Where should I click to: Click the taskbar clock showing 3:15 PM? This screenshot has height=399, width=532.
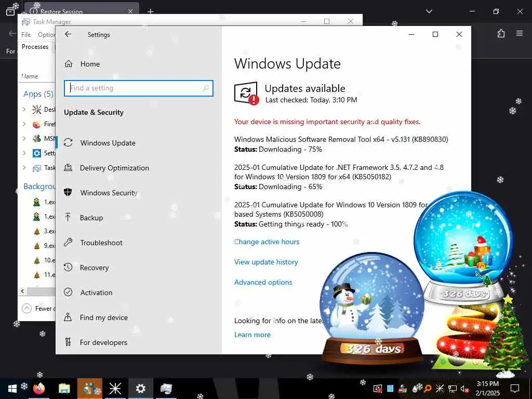pyautogui.click(x=487, y=389)
